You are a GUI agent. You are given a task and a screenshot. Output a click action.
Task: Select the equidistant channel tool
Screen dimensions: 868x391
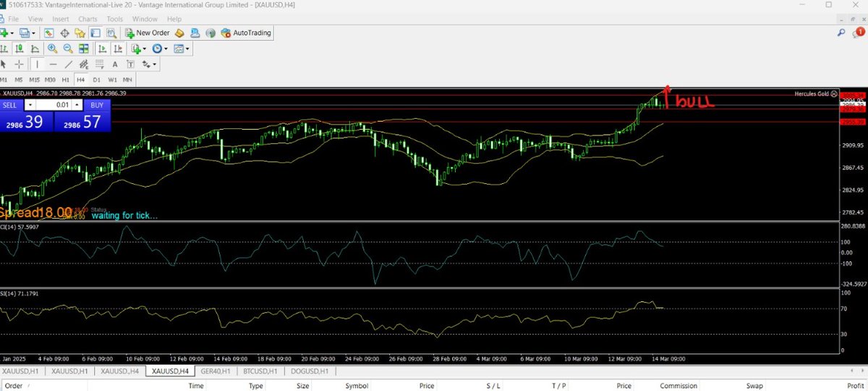pos(84,64)
